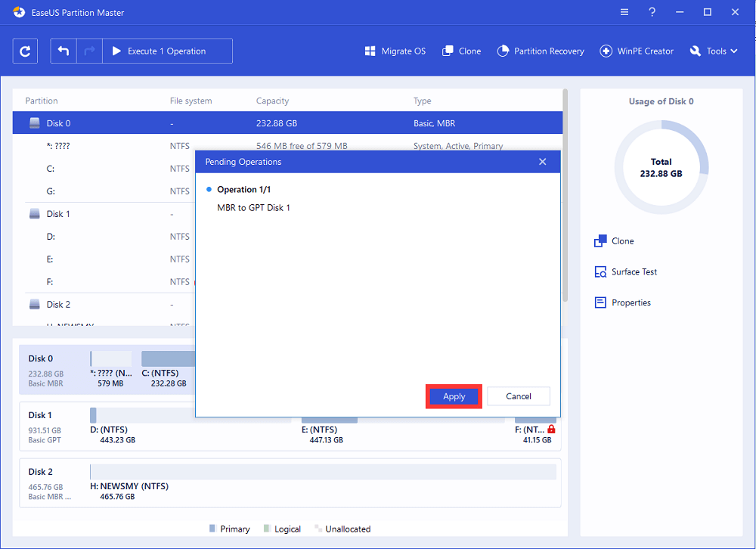This screenshot has height=549, width=756.
Task: Select the Disk 1 row in partition list
Action: [x=58, y=214]
